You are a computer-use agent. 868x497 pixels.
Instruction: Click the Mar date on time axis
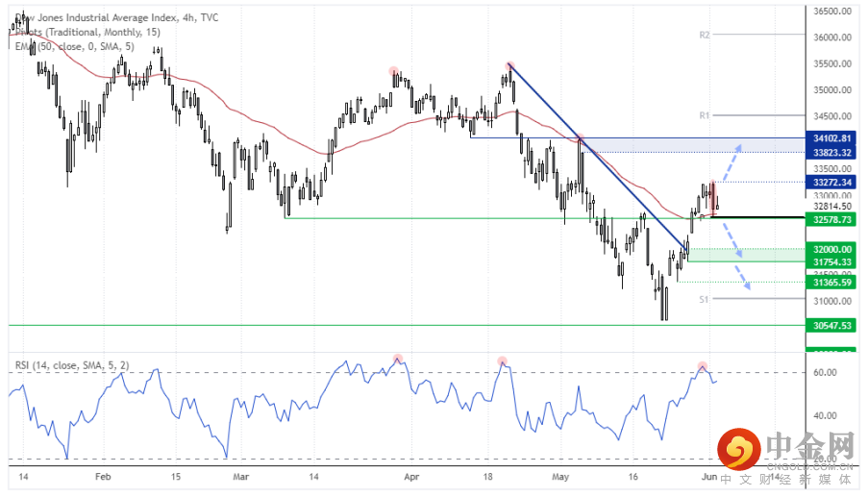point(241,477)
